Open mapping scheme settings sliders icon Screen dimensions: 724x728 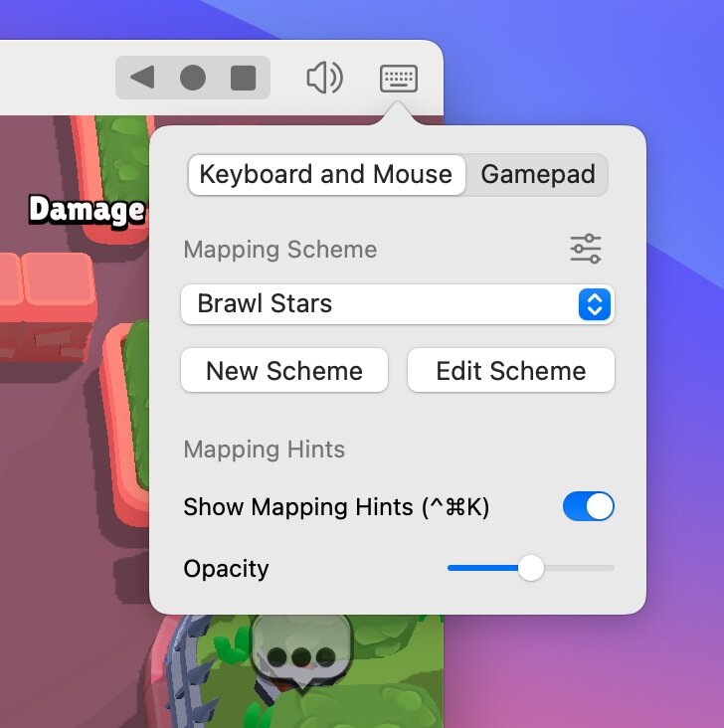click(x=586, y=249)
